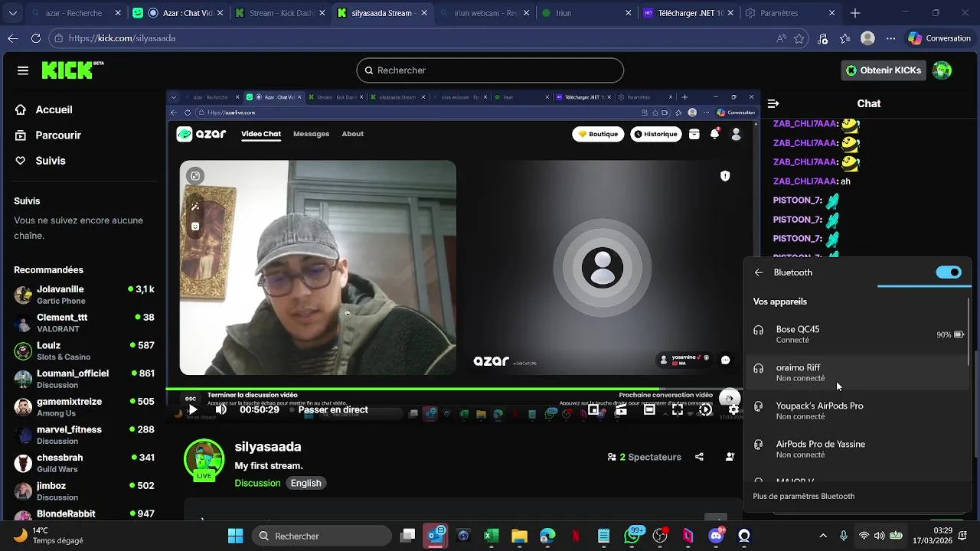Image resolution: width=980 pixels, height=551 pixels.
Task: Click the taskbar Rechercher search box
Action: tap(322, 536)
